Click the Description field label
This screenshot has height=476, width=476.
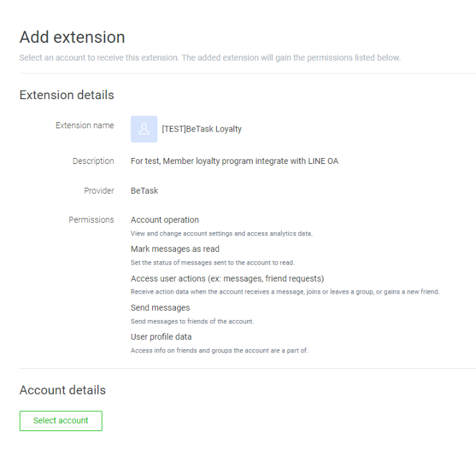click(x=93, y=161)
